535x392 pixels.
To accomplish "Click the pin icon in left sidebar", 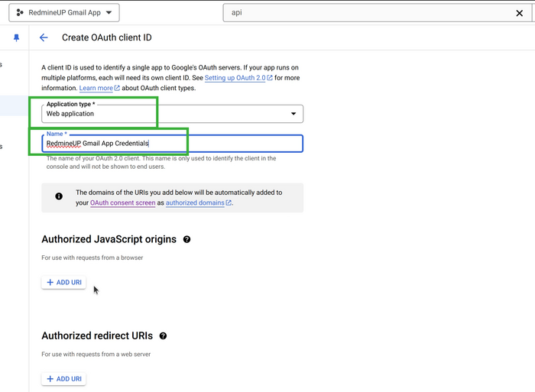I will click(x=16, y=37).
